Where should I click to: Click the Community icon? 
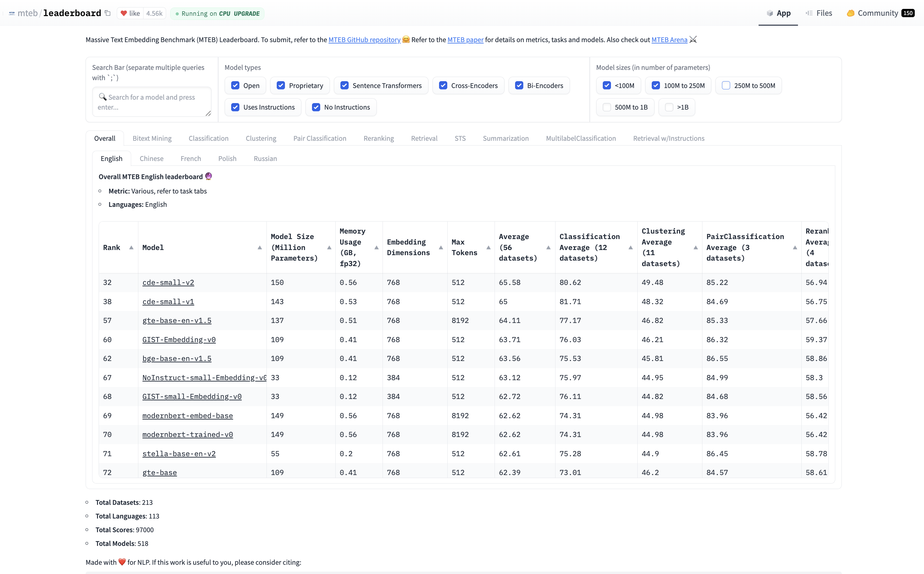(850, 13)
